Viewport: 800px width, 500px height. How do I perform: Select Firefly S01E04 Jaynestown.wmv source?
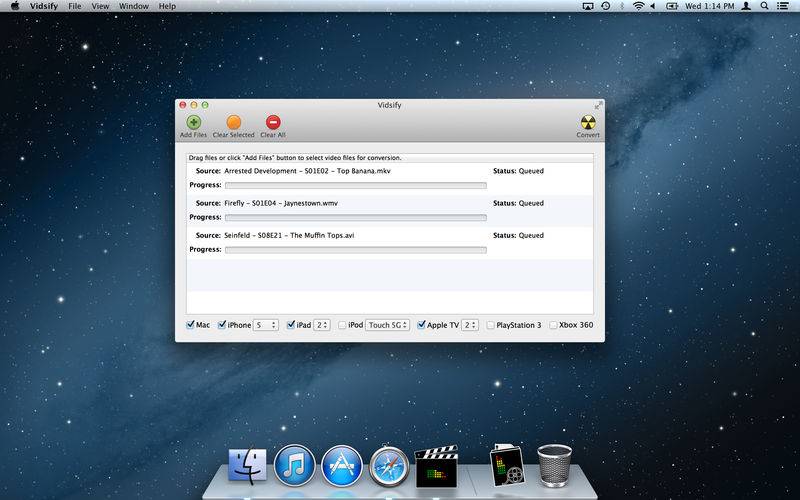coord(281,203)
